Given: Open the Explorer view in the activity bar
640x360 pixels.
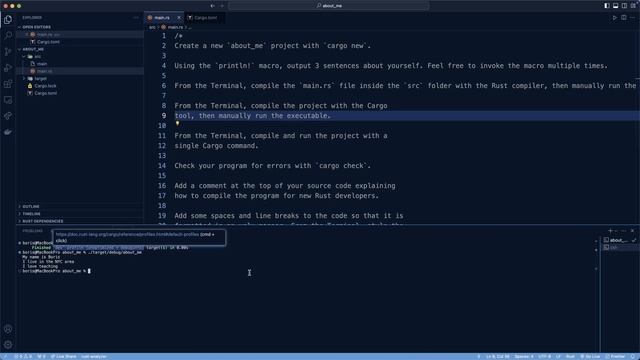Looking at the screenshot, I should point(8,20).
